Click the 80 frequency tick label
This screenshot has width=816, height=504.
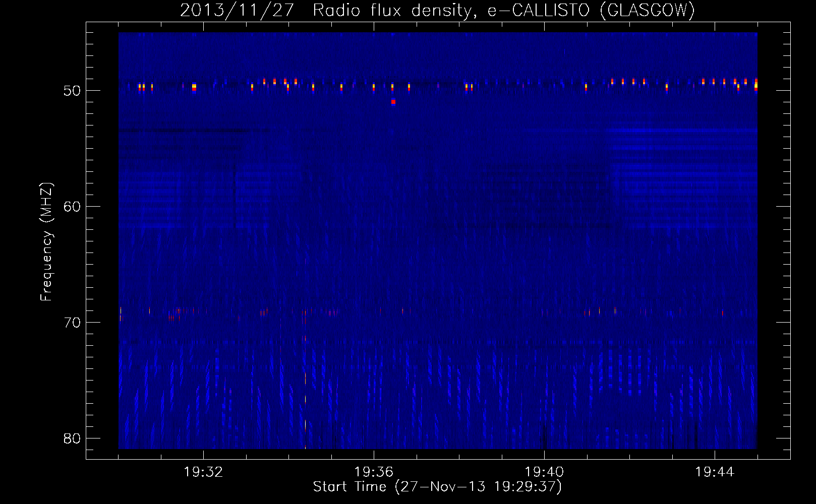pyautogui.click(x=72, y=438)
